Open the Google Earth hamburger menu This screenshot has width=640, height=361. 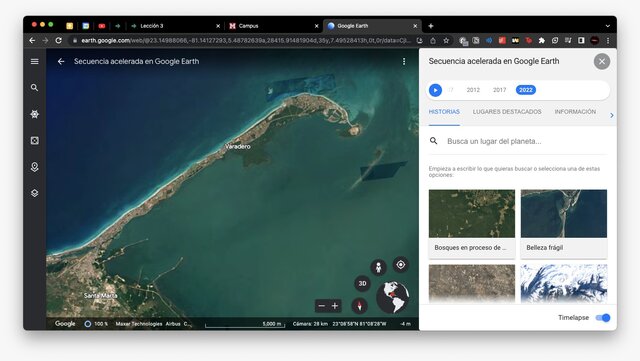tap(35, 61)
